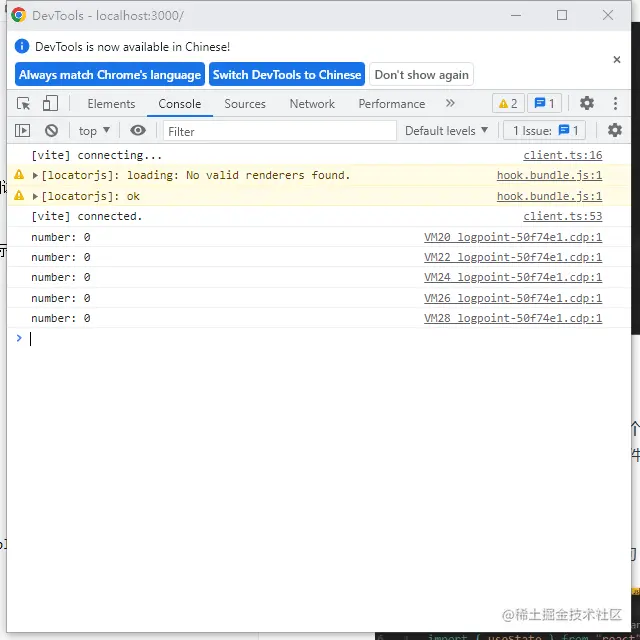Switch to the Elements tab
The height and width of the screenshot is (640, 640).
(111, 104)
